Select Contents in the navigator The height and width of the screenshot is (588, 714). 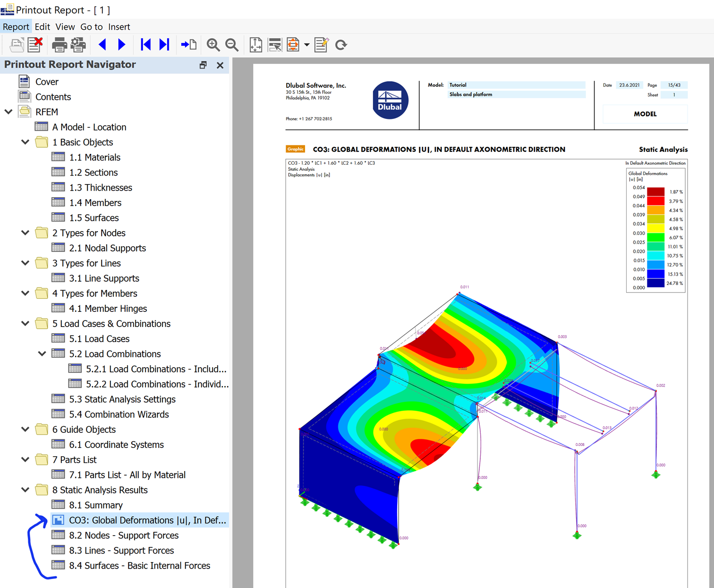click(x=53, y=97)
